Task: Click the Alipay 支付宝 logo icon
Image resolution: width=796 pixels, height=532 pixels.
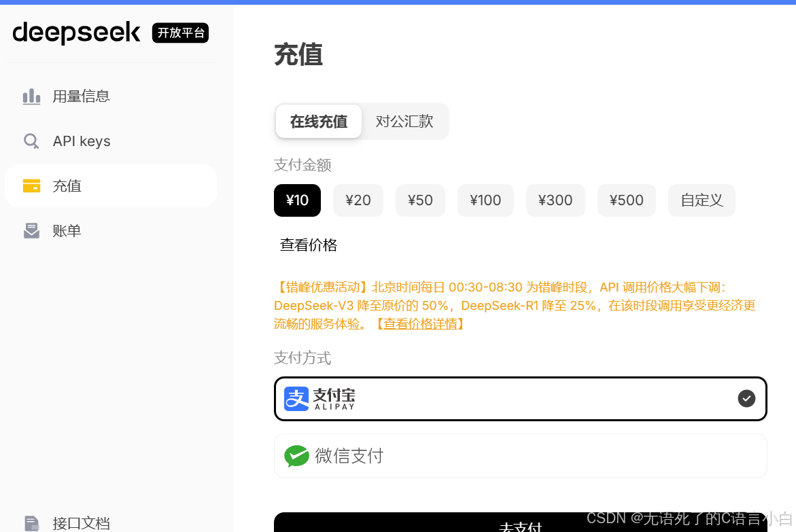Action: (x=295, y=399)
